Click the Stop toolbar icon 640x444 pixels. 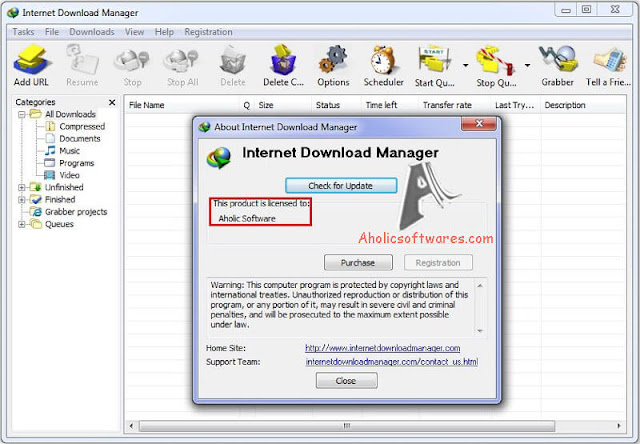pos(132,60)
